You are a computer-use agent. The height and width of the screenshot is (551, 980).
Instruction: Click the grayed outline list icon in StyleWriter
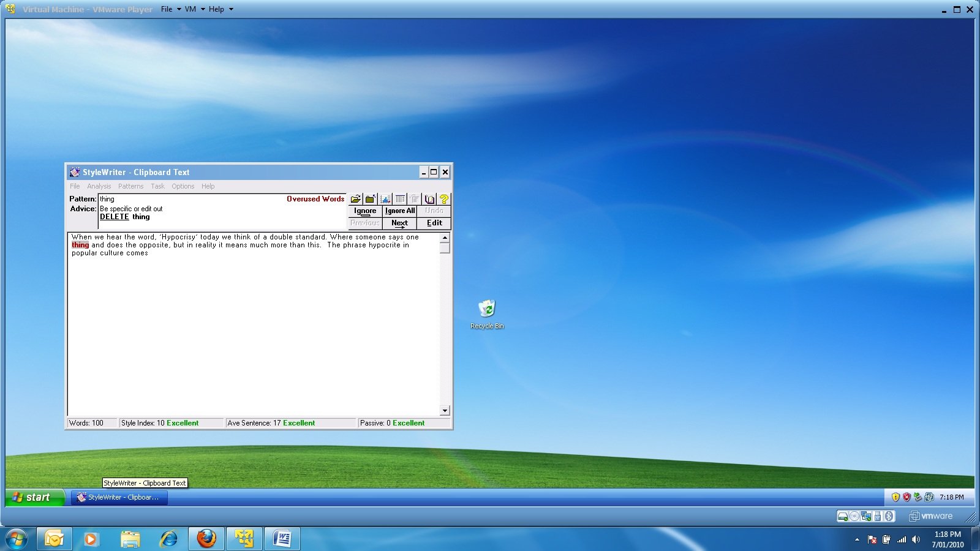(x=415, y=199)
